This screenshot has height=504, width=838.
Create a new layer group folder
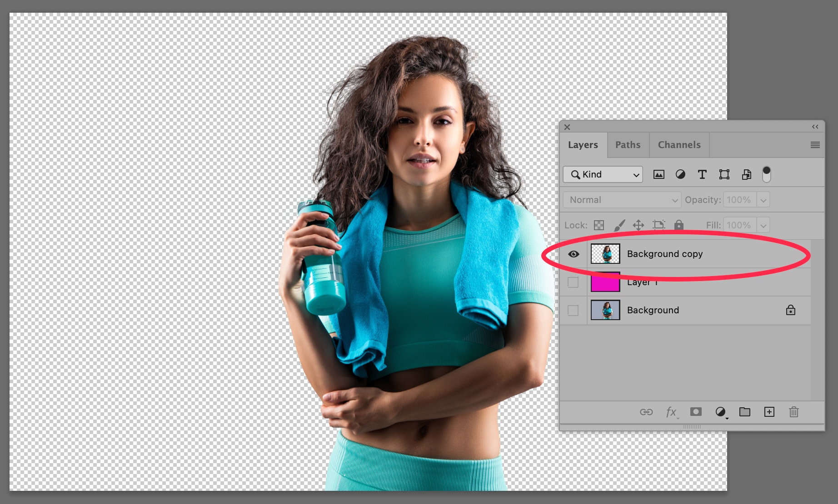745,412
